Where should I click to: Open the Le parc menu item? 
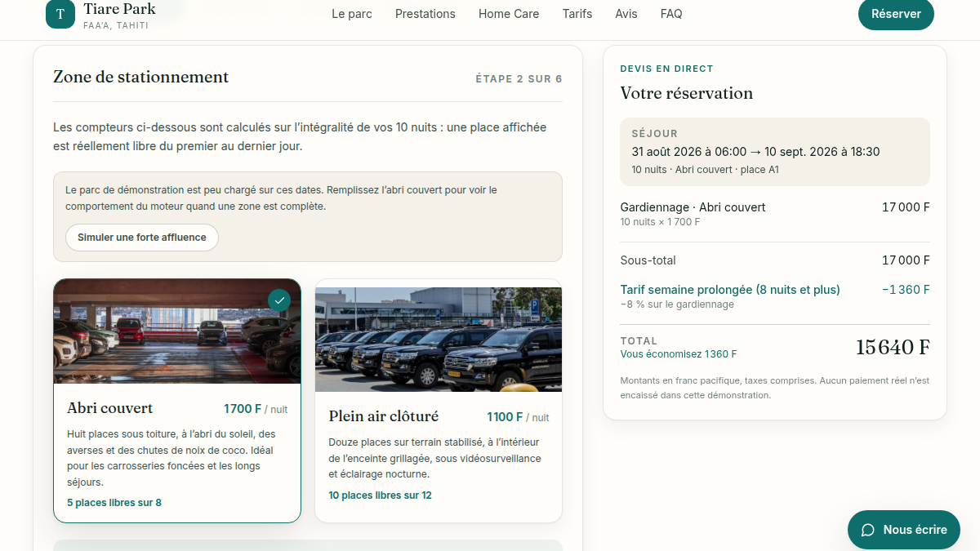(x=352, y=14)
